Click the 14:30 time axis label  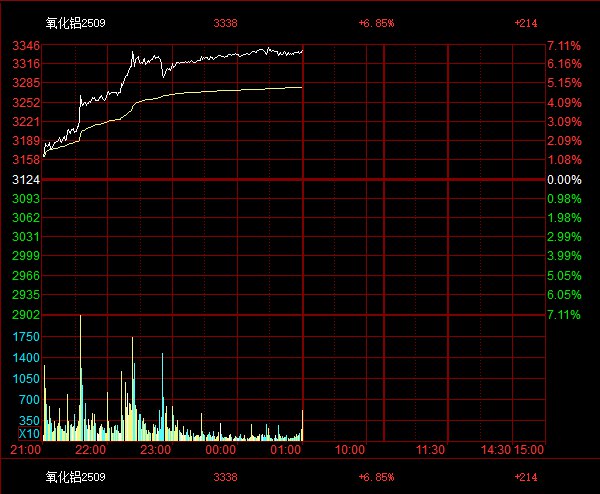click(x=496, y=450)
